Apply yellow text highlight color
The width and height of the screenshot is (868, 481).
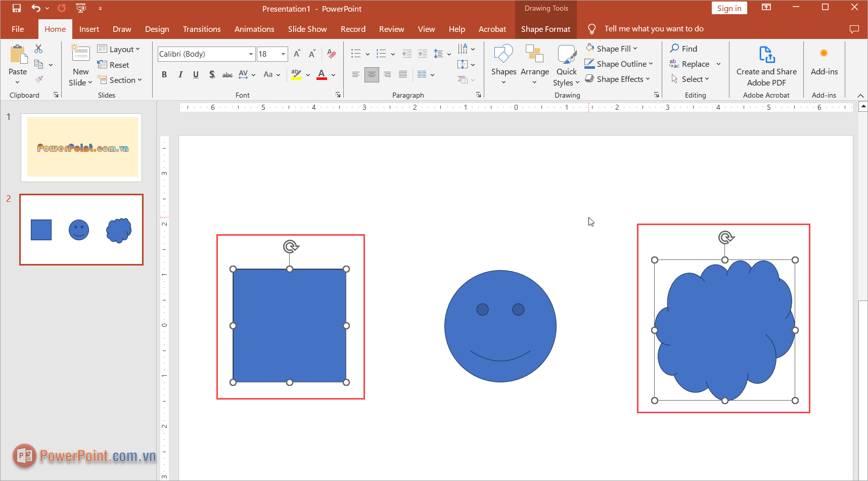[296, 75]
